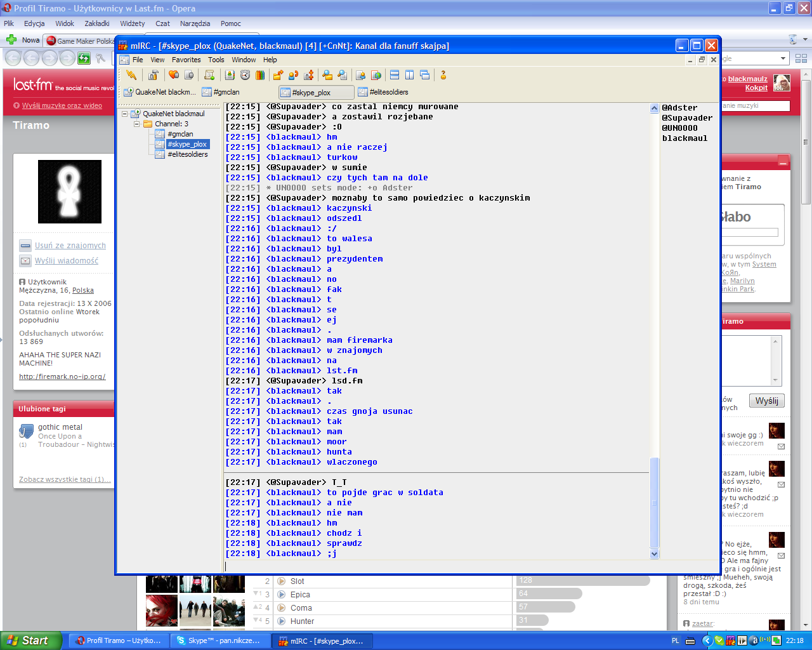Viewport: 812px width, 650px height.
Task: Collapse the QuakeNet blackmaul tree node
Action: 125,114
